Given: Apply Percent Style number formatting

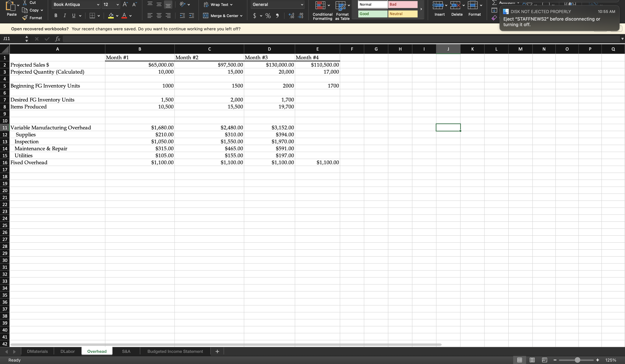Looking at the screenshot, I should tap(268, 16).
